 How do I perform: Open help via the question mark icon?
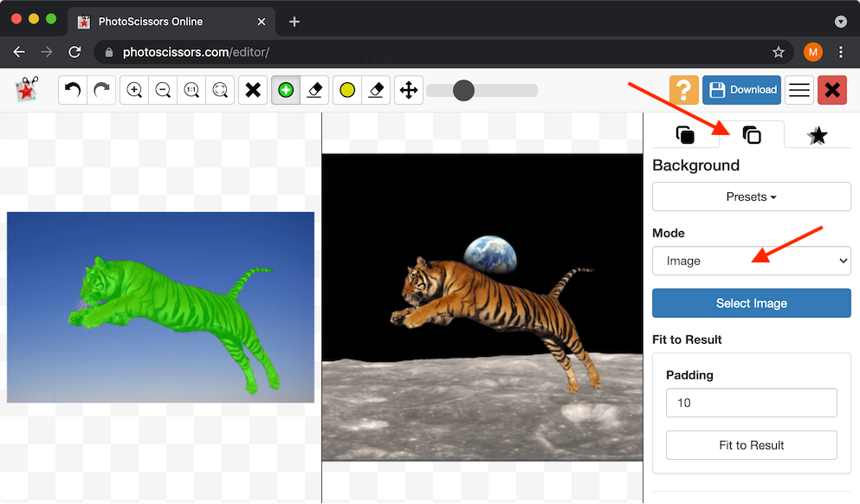(683, 89)
